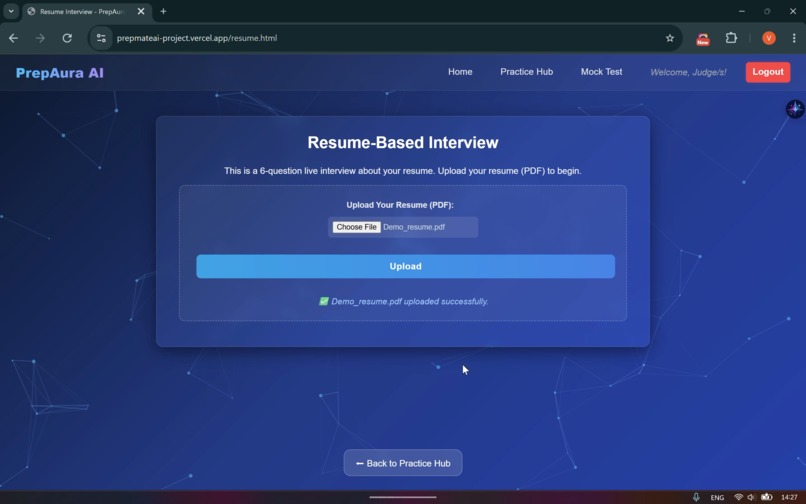Click the blue Upload button
Image resolution: width=806 pixels, height=504 pixels.
click(406, 266)
